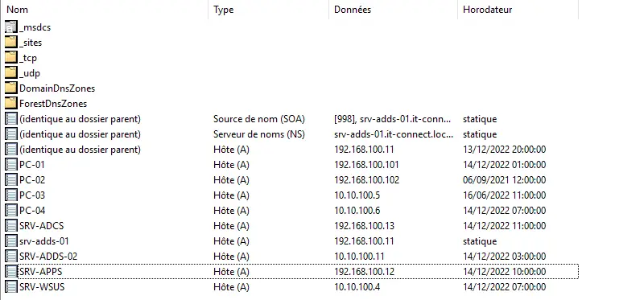Click IP address 10.10.100.11
Viewport: 644px width, 300px height.
tap(359, 256)
